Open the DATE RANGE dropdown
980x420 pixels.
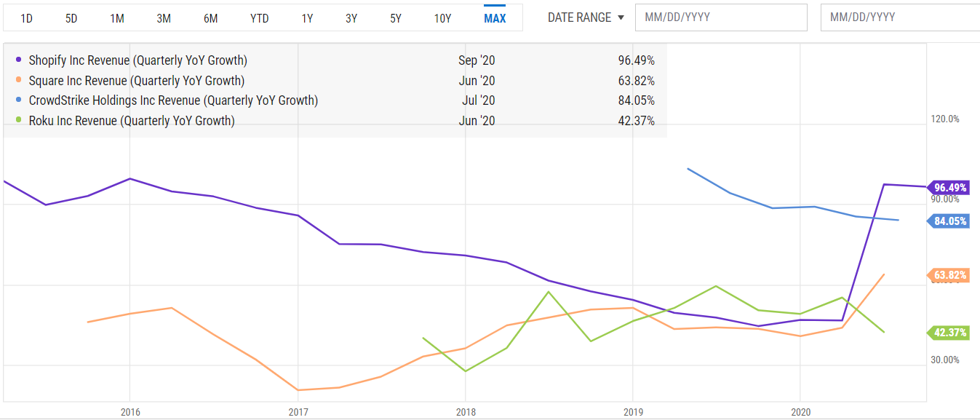point(586,17)
